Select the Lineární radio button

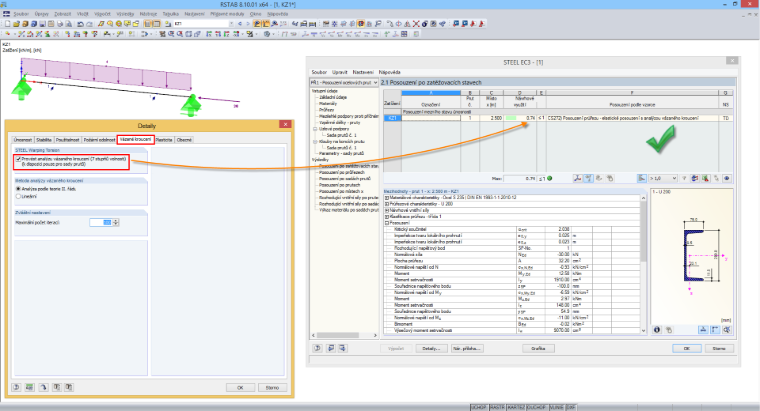coord(18,196)
